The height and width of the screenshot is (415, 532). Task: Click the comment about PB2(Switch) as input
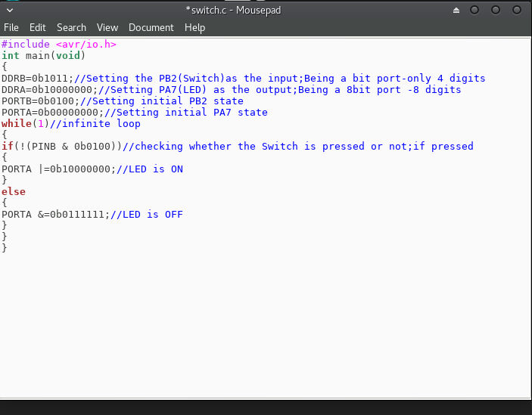(x=279, y=79)
